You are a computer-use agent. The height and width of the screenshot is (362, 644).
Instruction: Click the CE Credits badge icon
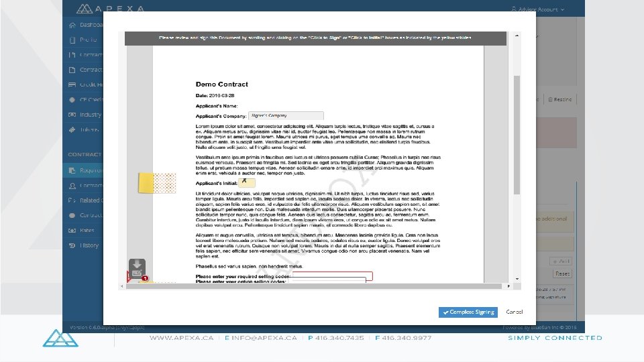pos(72,100)
